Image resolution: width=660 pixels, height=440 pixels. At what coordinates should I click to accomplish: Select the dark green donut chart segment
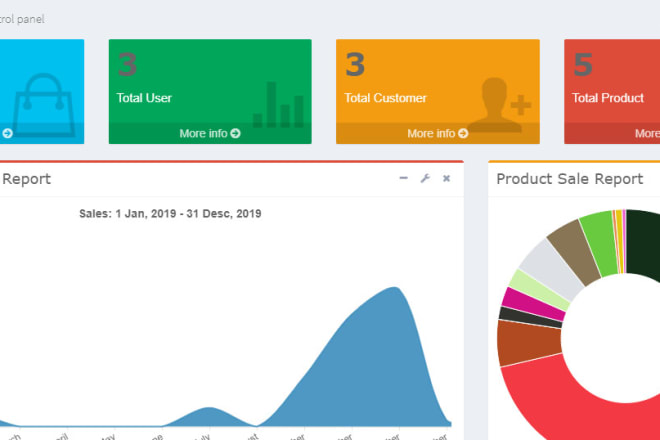[643, 244]
